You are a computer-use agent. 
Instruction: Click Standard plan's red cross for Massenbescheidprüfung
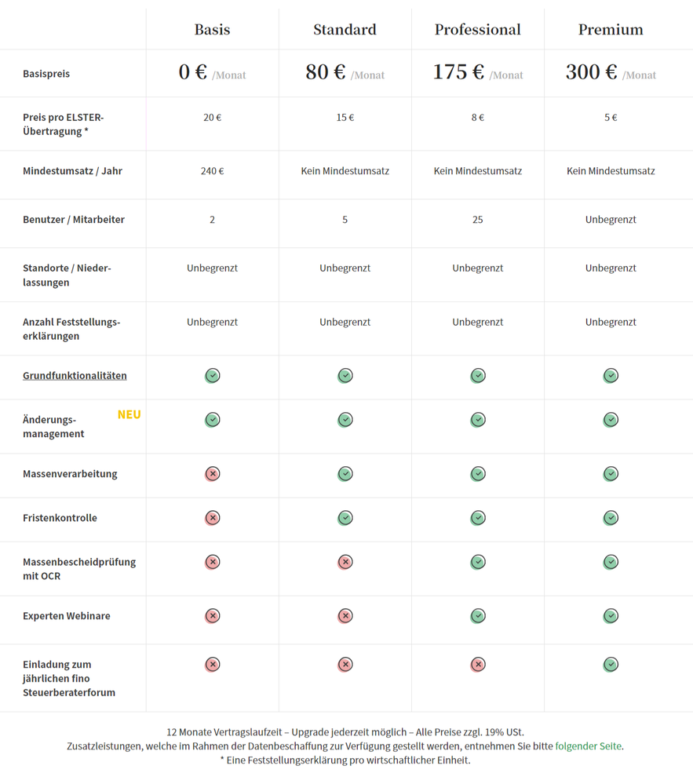pos(345,562)
